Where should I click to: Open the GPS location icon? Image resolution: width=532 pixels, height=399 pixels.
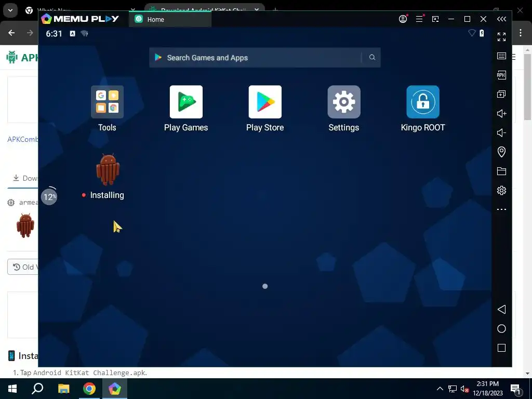coord(501,152)
